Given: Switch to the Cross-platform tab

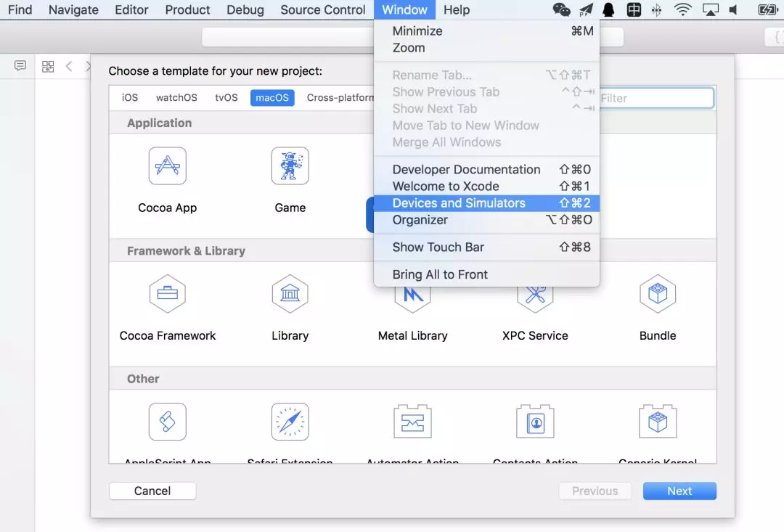Looking at the screenshot, I should [340, 97].
